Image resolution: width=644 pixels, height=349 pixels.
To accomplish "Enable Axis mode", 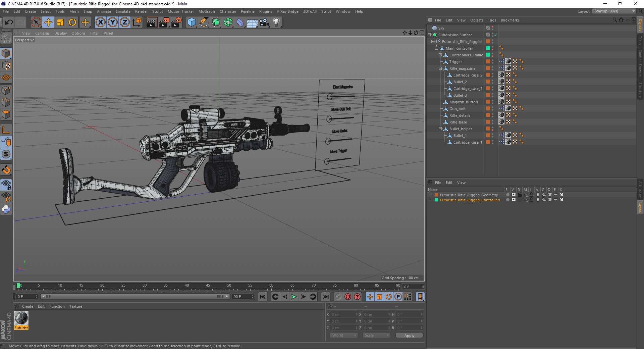I will (x=6, y=130).
